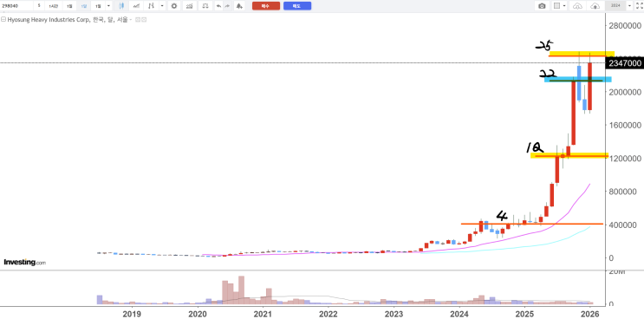
Task: Click the Investing.com logo
Action: coord(24,263)
